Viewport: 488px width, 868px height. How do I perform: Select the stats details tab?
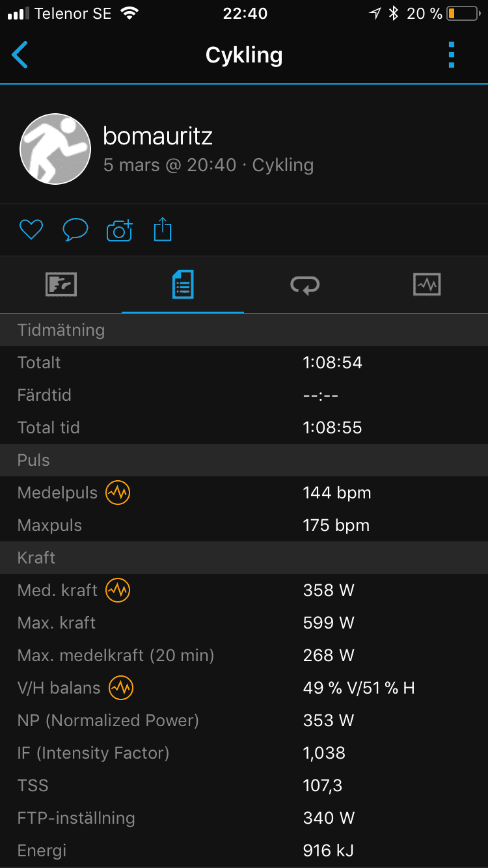183,284
